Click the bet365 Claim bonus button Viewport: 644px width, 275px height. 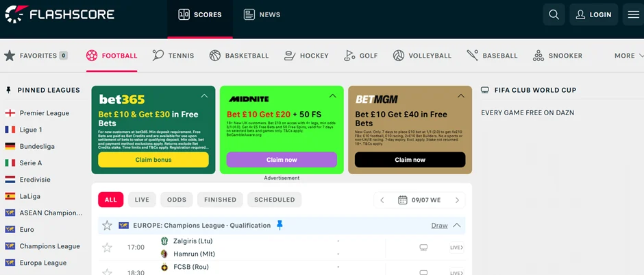(x=153, y=160)
